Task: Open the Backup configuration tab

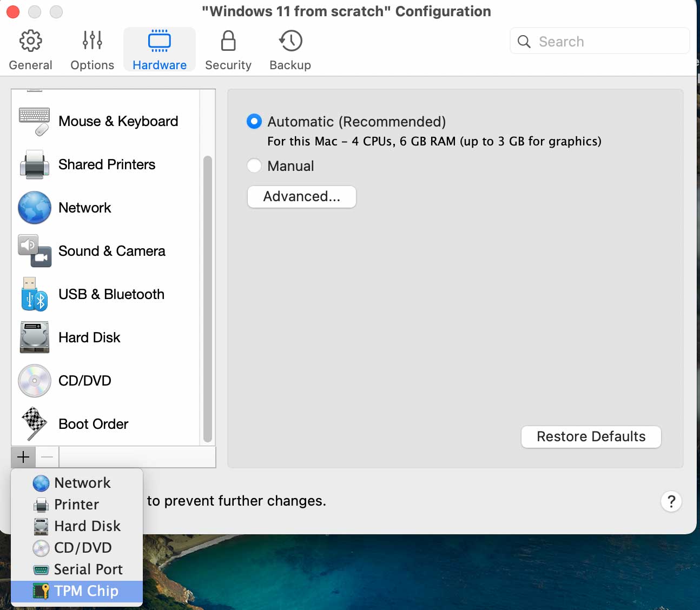Action: pyautogui.click(x=290, y=49)
